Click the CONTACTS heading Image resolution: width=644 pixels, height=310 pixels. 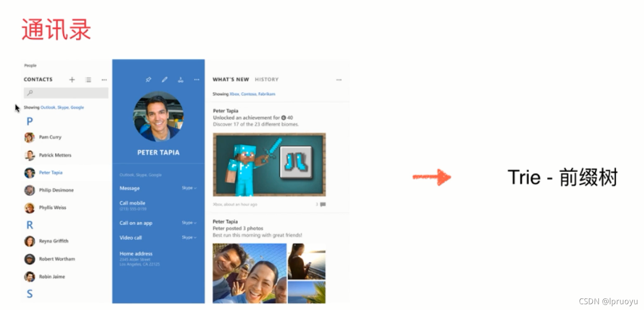38,79
